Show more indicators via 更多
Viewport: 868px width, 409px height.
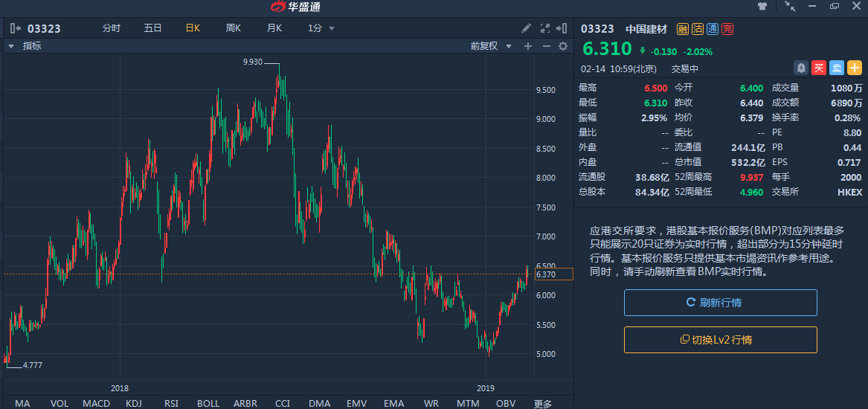point(542,404)
